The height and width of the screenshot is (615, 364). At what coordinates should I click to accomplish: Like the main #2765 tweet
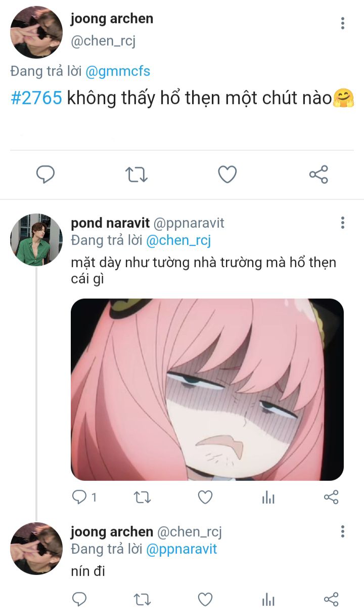(x=227, y=175)
